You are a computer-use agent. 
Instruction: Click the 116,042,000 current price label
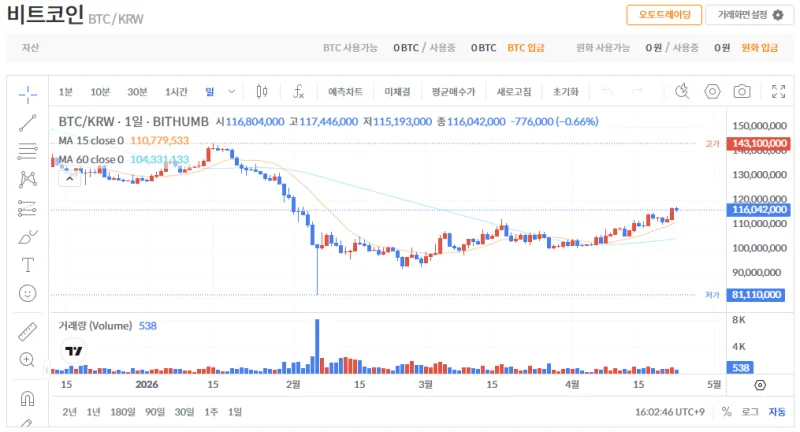[x=759, y=210]
